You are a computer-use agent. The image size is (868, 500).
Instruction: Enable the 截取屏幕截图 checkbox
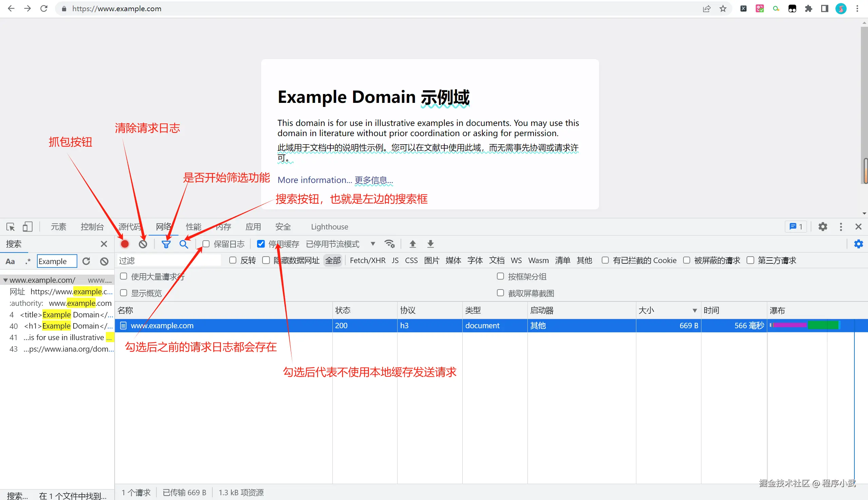500,293
